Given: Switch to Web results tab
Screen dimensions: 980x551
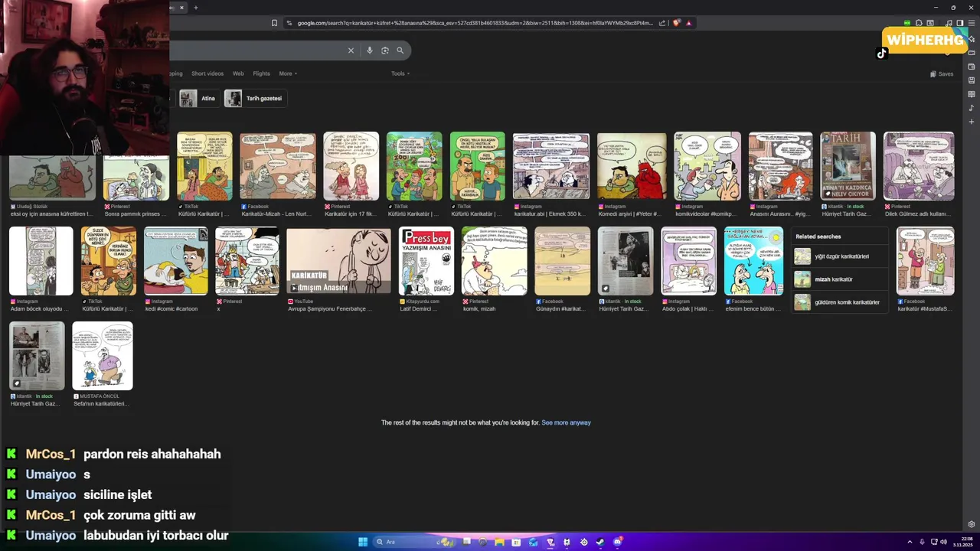Looking at the screenshot, I should click(238, 73).
